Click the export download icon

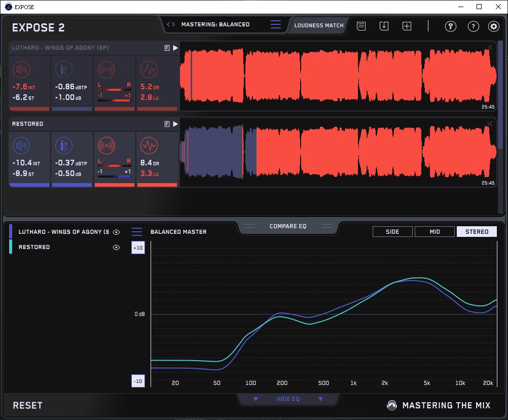point(384,26)
